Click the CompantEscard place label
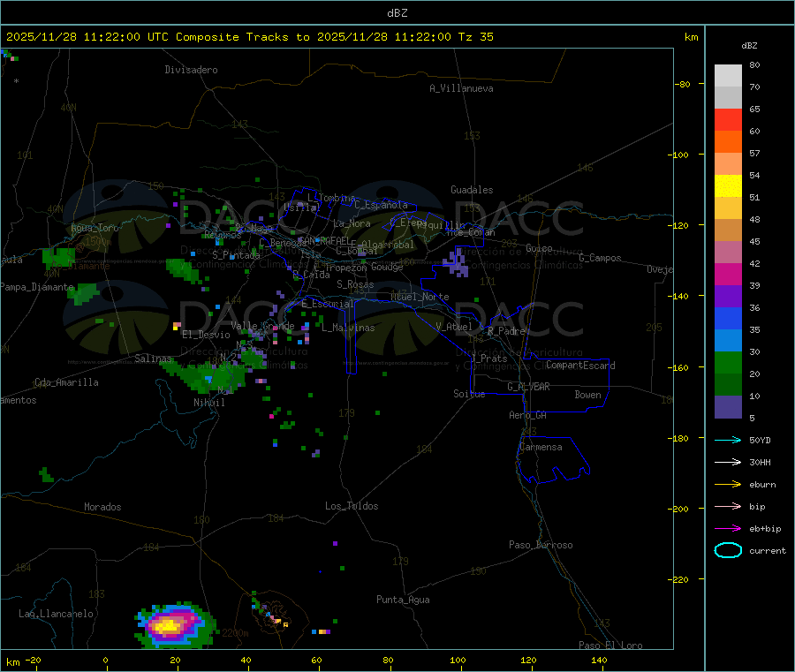795x672 pixels. 580,365
